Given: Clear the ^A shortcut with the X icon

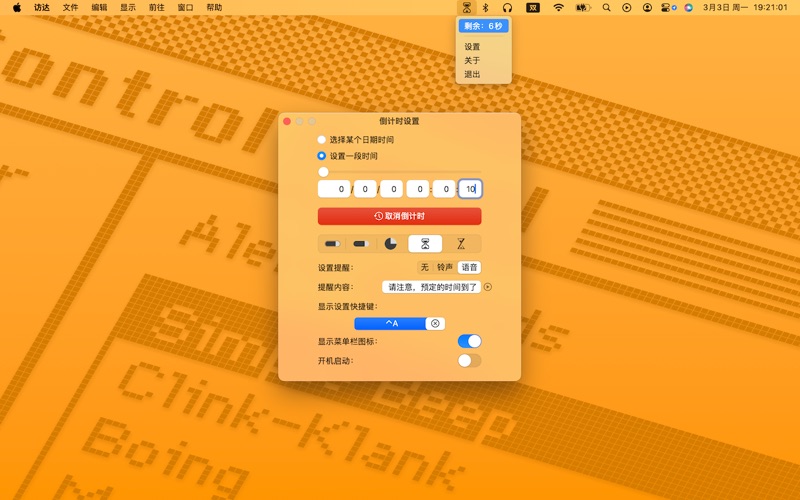Looking at the screenshot, I should (x=435, y=323).
